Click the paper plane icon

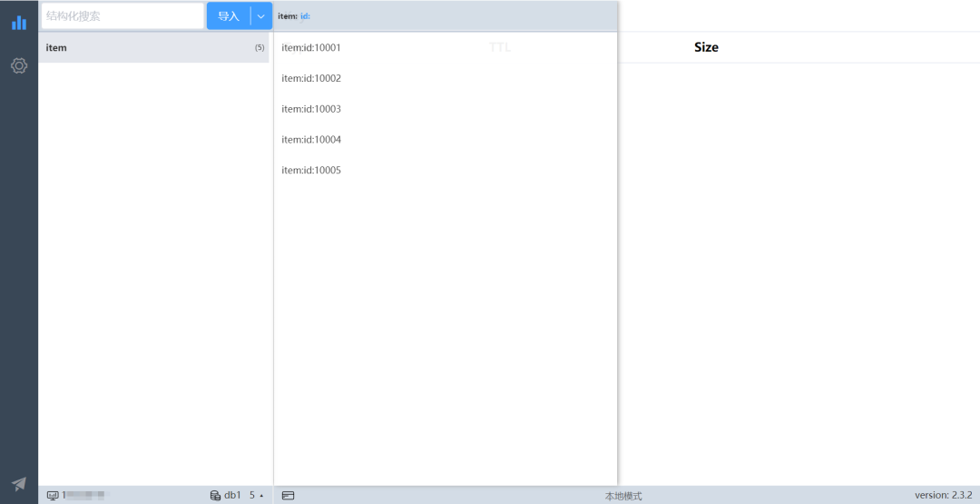pyautogui.click(x=19, y=483)
